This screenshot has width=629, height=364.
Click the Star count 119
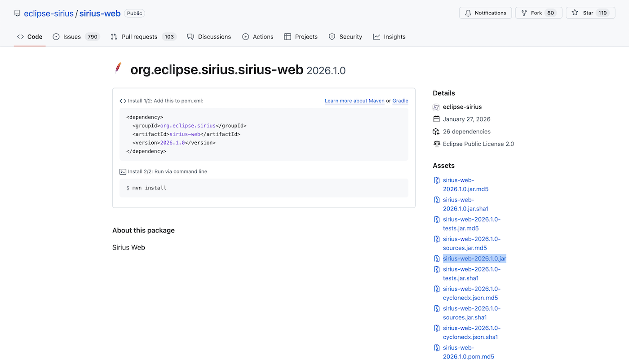603,13
